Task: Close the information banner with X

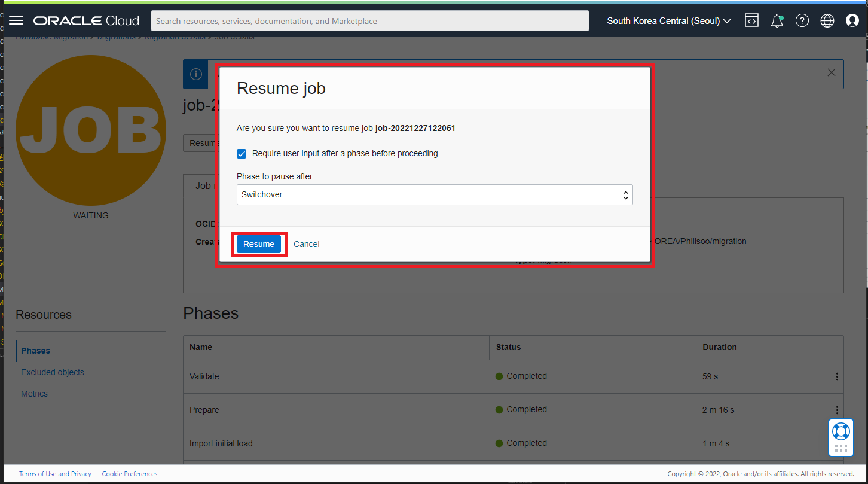Action: tap(832, 72)
